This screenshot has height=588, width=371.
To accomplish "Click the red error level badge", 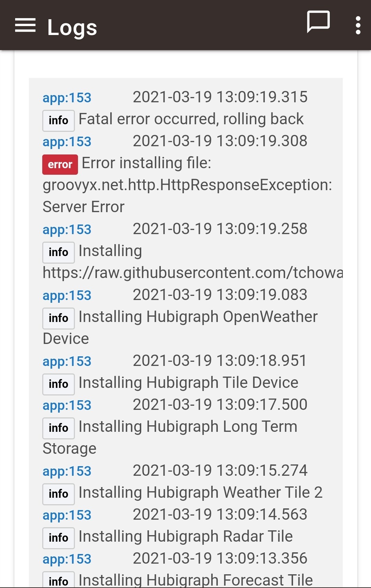I will [60, 164].
